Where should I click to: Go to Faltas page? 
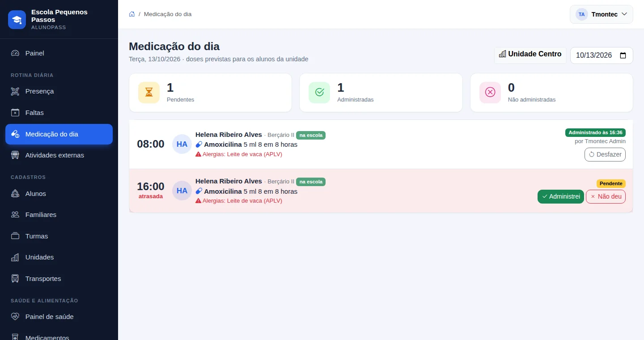59,113
